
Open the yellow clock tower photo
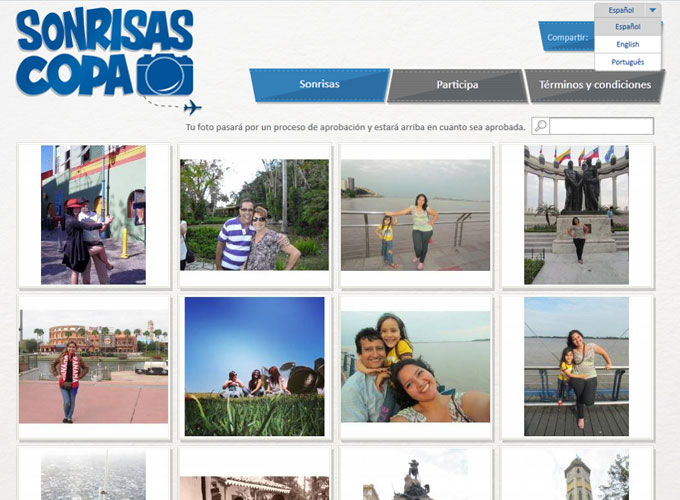coord(576,474)
